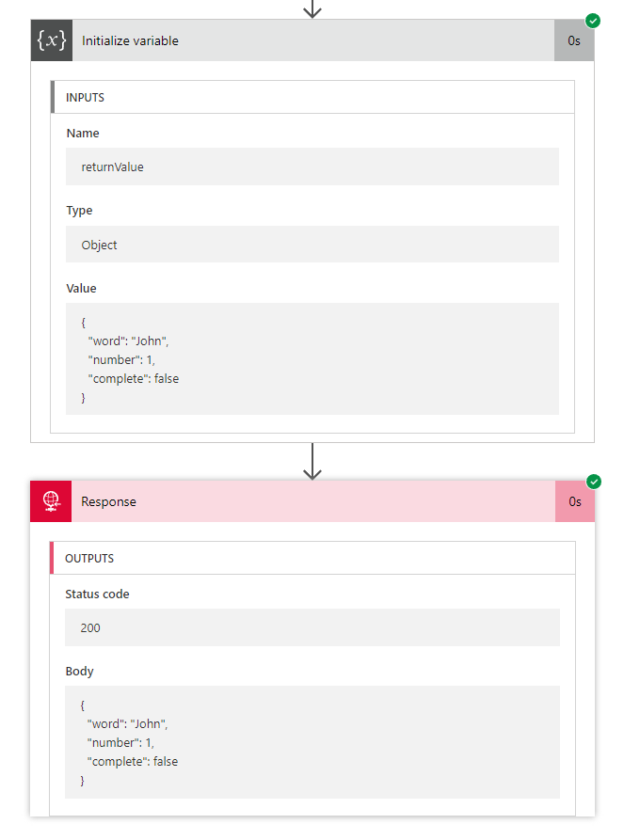
Task: Click the 0s duration badge on Initialize variable
Action: [574, 40]
